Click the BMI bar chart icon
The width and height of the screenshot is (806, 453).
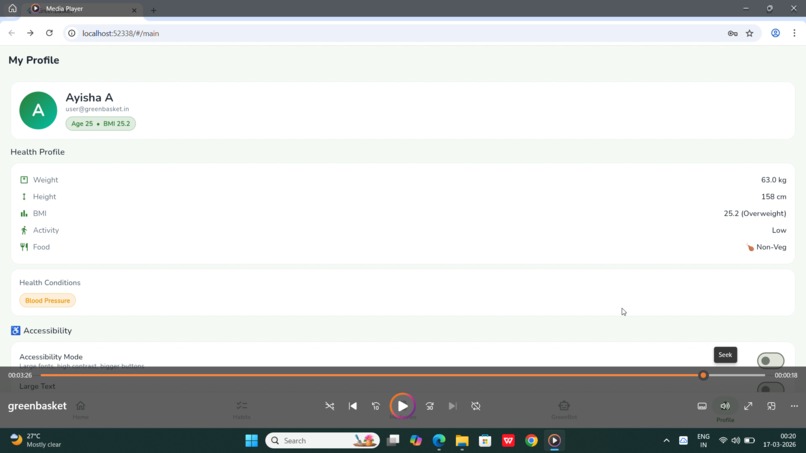point(24,213)
